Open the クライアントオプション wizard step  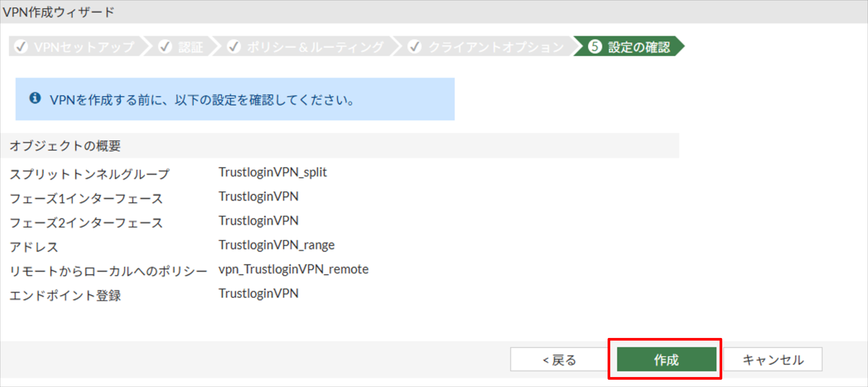point(487,46)
